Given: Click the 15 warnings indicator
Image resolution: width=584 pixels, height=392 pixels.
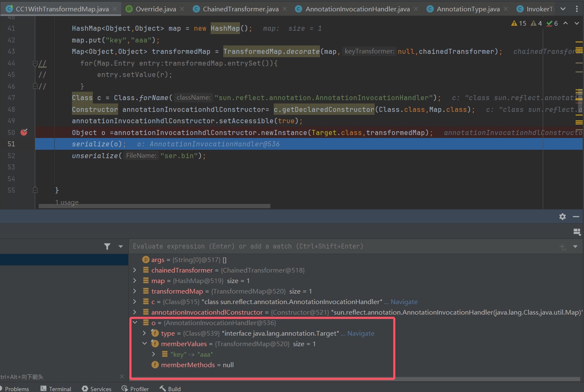Looking at the screenshot, I should coord(519,23).
